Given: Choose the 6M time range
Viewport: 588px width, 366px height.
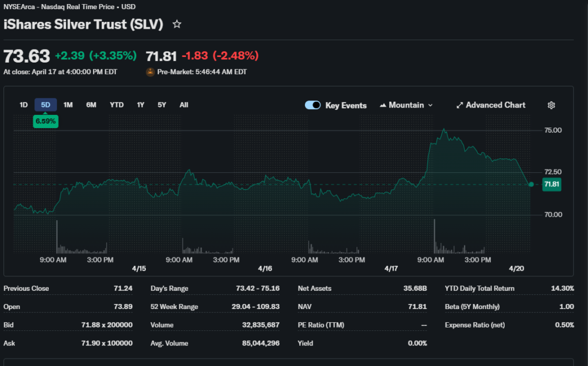Looking at the screenshot, I should tap(91, 105).
